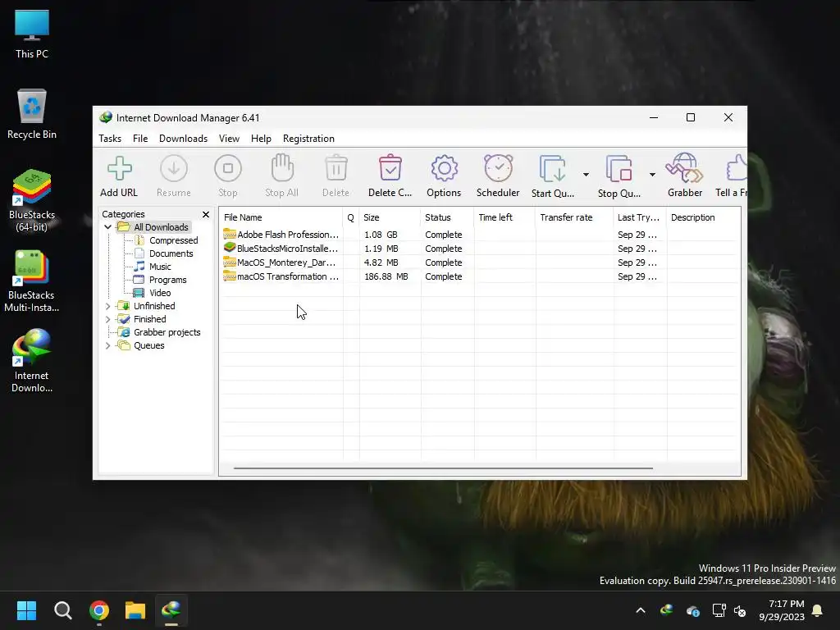The image size is (840, 630).
Task: Open notifications bell in taskbar
Action: [818, 610]
